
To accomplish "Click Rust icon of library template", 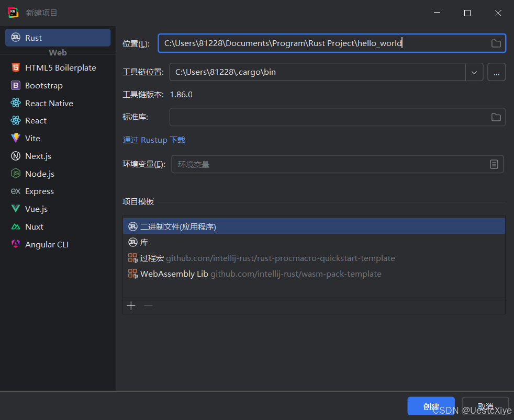I will pyautogui.click(x=133, y=242).
